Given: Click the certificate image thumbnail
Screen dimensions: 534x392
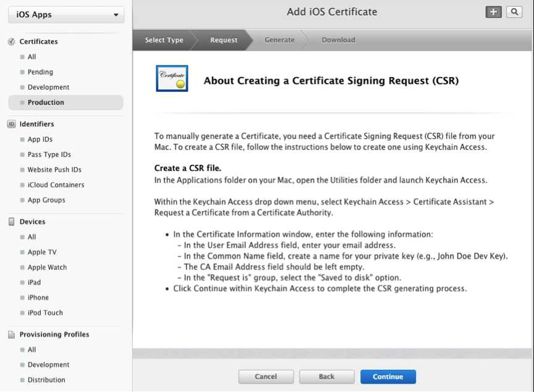Looking at the screenshot, I should [x=172, y=78].
